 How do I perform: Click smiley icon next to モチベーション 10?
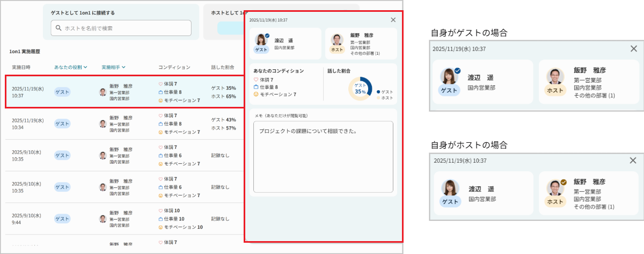160,227
